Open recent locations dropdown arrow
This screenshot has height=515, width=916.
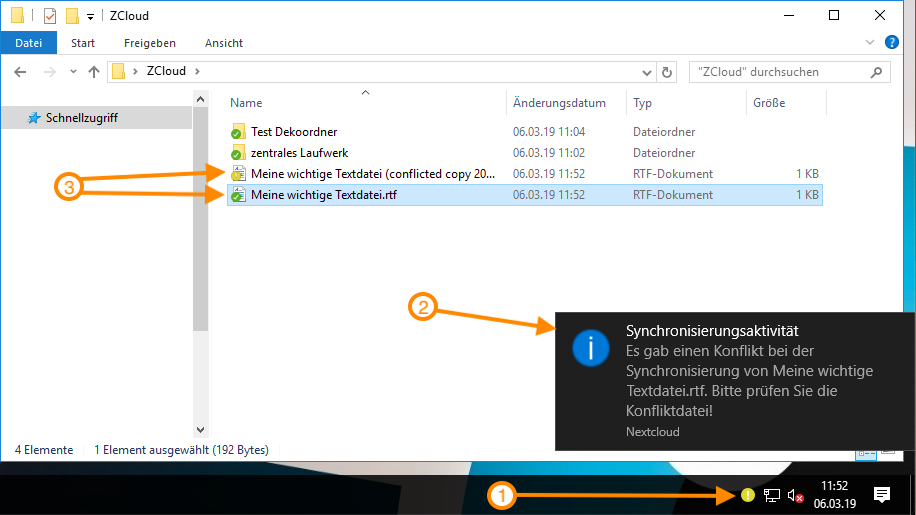[73, 72]
